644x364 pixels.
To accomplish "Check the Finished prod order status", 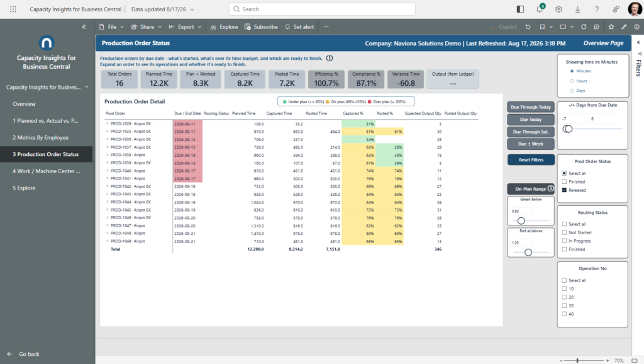I will (x=564, y=182).
